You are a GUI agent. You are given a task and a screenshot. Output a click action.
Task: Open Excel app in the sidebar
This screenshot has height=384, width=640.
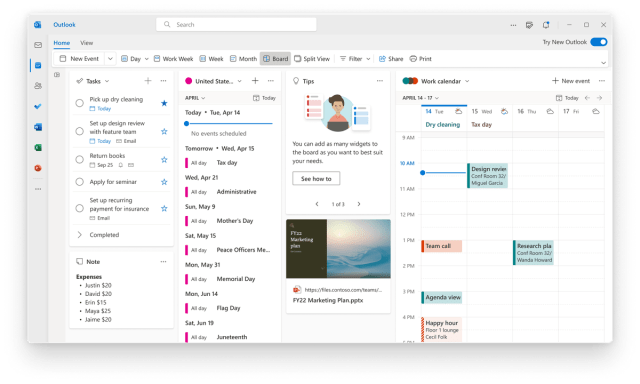(x=38, y=147)
